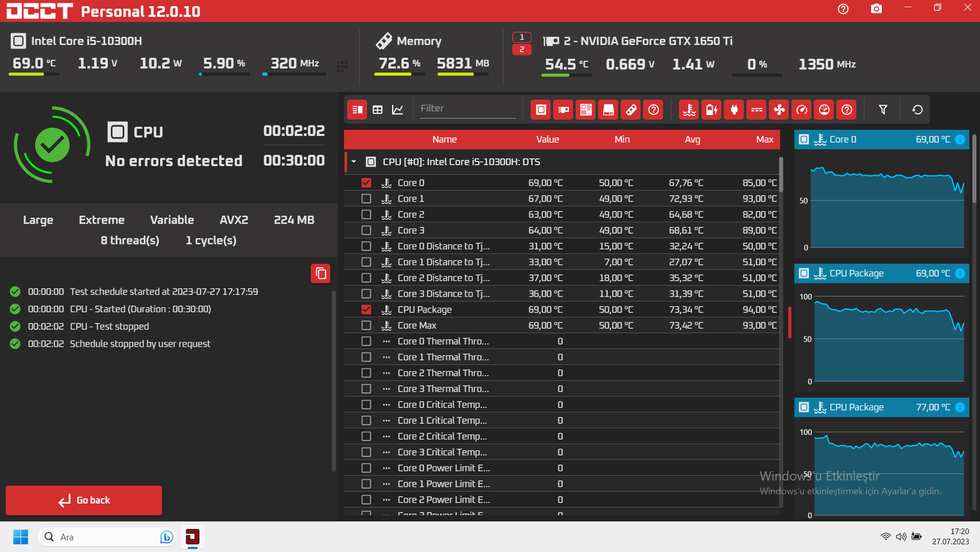Viewport: 980px width, 552px height.
Task: Click the Core 1 Power Limit E... row
Action: click(x=561, y=484)
